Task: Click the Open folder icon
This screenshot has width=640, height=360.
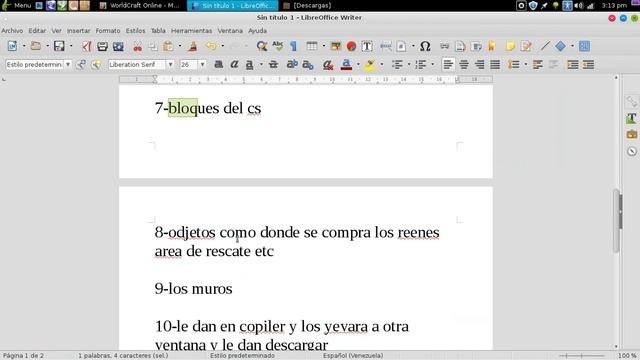Action: (36, 46)
